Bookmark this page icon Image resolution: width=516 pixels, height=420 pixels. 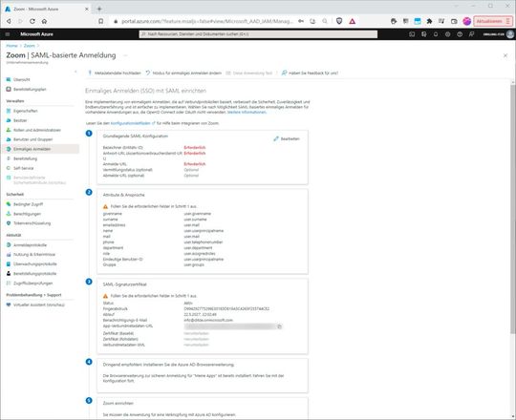(x=101, y=21)
